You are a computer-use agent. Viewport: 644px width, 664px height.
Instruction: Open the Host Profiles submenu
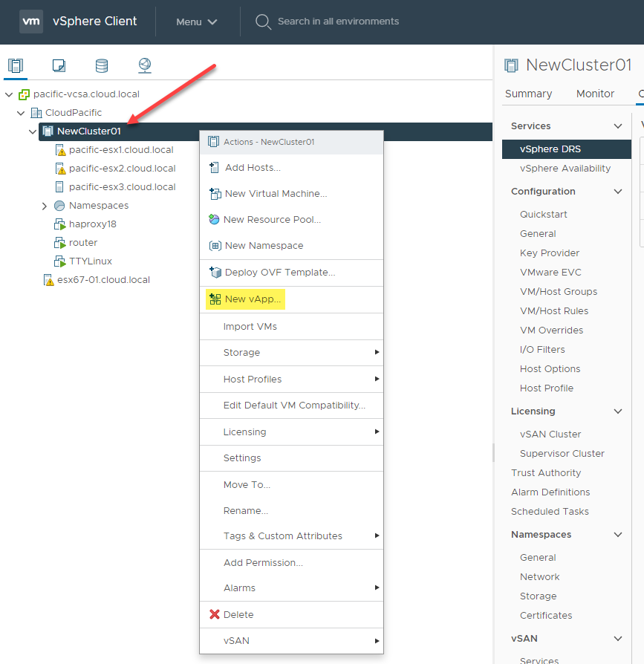tap(291, 379)
